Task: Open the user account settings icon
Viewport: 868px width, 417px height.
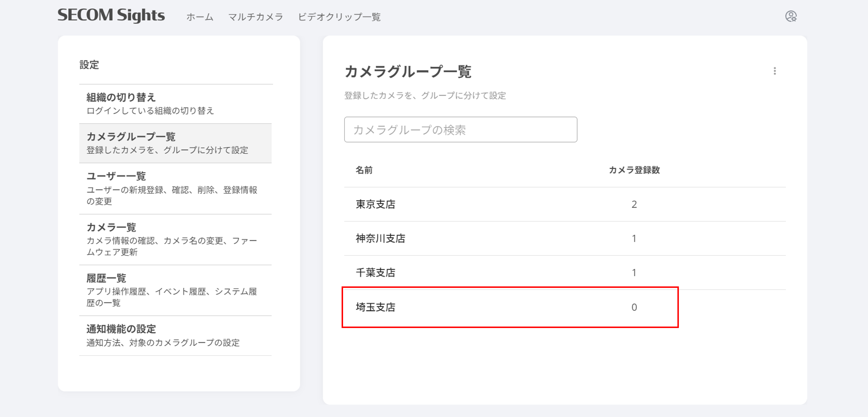Action: click(x=791, y=16)
